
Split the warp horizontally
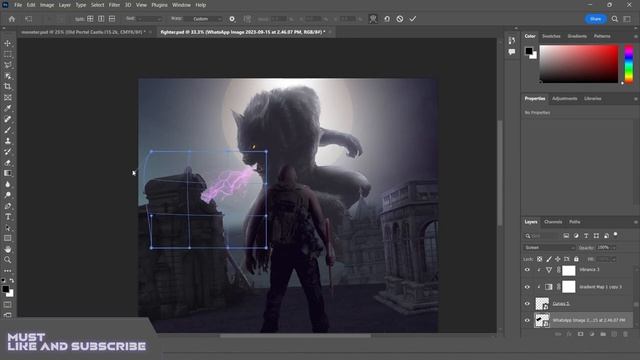112,19
